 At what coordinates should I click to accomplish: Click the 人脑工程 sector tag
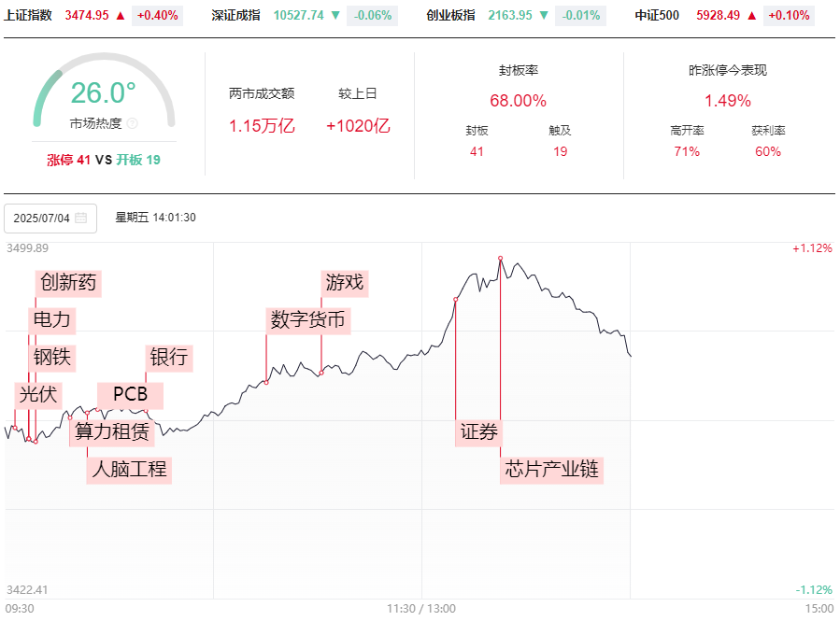click(x=128, y=469)
